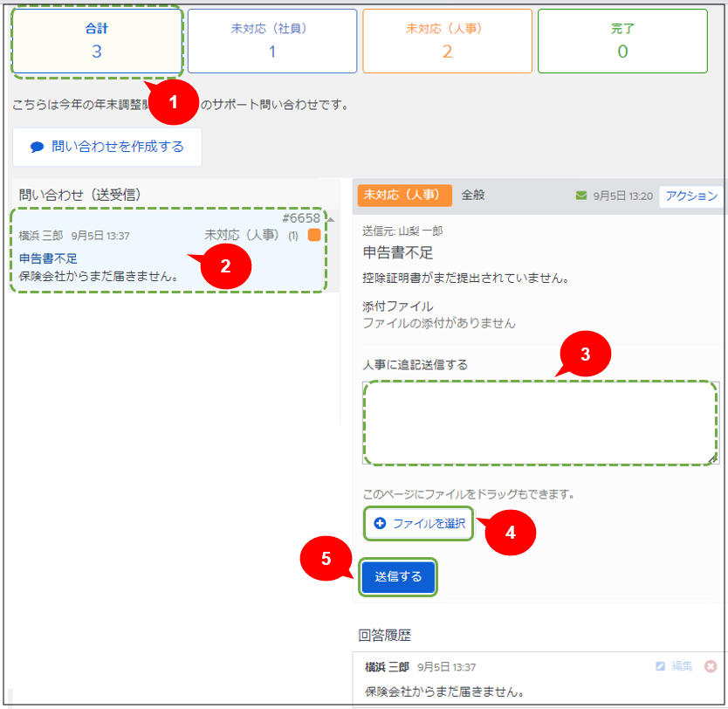Open the アクション dropdown menu
This screenshot has width=728, height=709.
pos(690,196)
